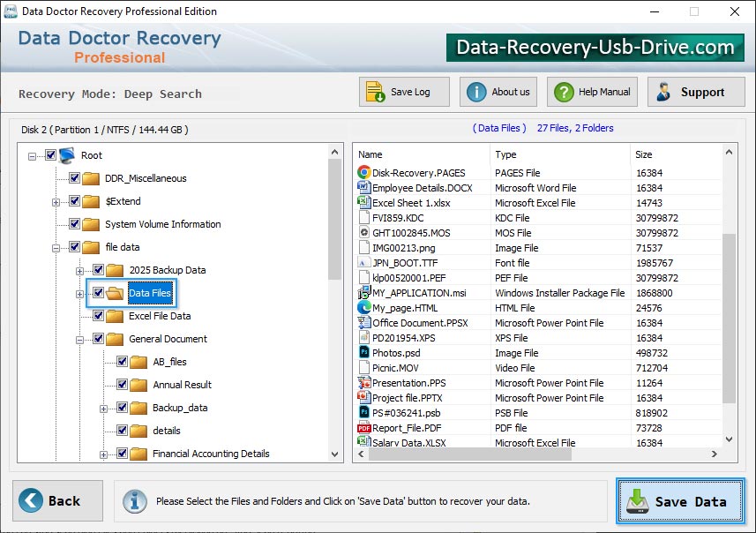The width and height of the screenshot is (756, 533).
Task: Click the Employee Details.DOCX Word icon
Action: click(x=364, y=187)
